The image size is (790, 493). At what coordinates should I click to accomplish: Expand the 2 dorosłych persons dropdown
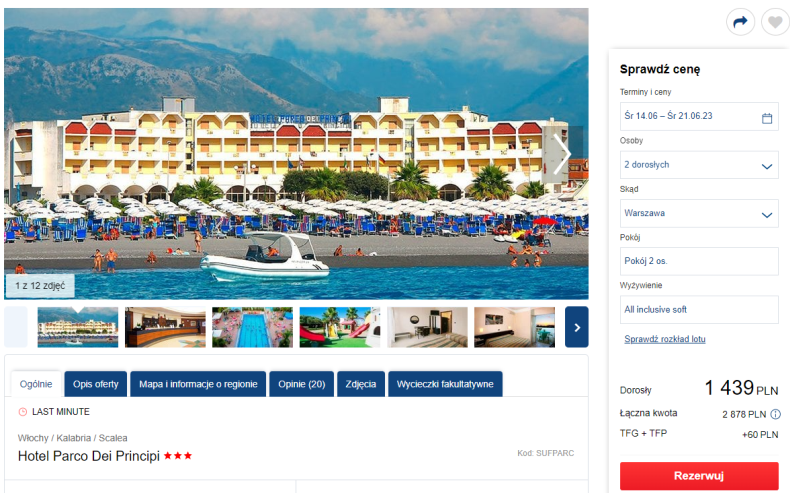(x=699, y=165)
